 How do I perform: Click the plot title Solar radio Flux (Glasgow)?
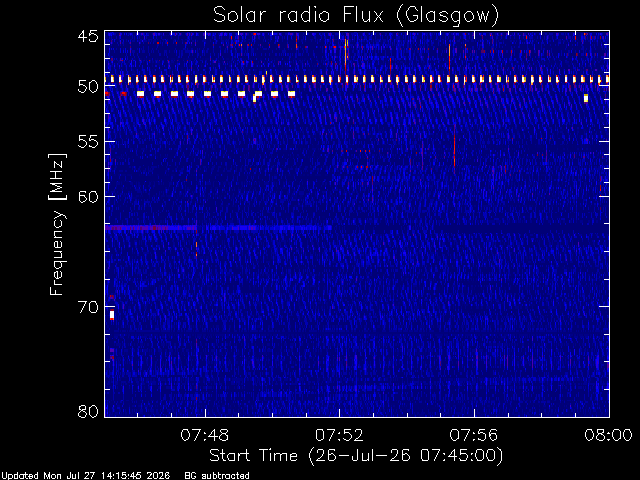356,15
